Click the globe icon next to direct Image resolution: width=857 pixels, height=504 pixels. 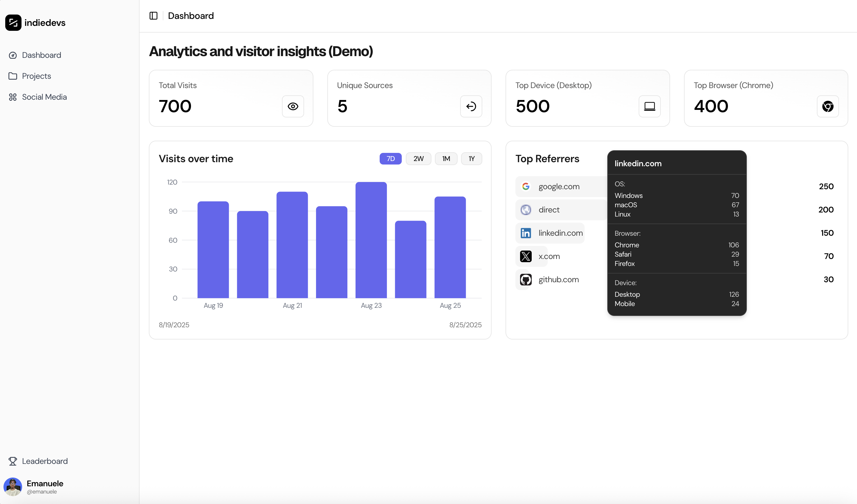click(x=526, y=210)
